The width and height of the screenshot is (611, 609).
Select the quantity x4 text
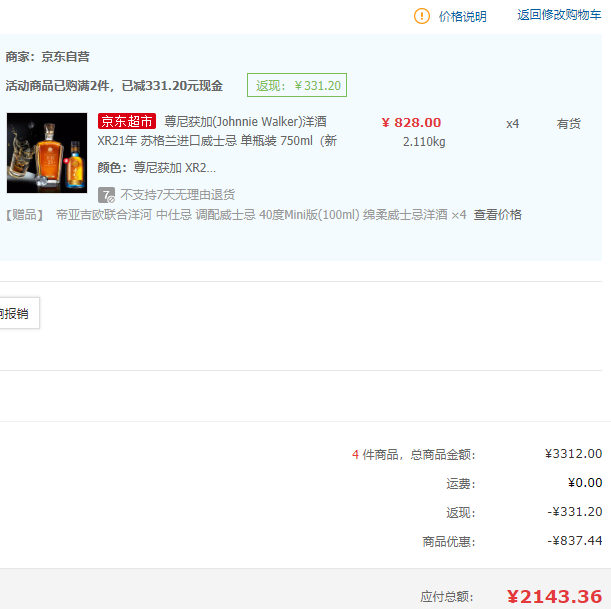(x=512, y=124)
